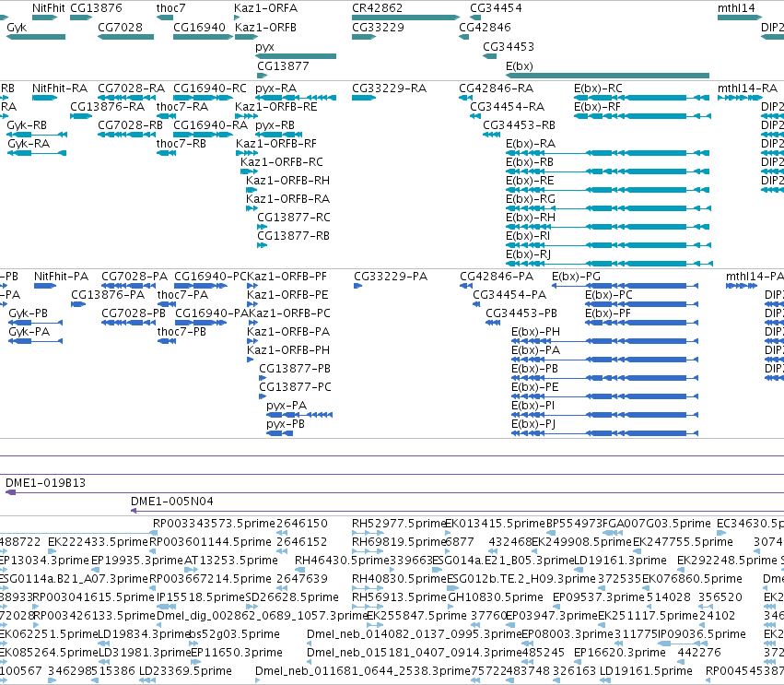
Task: Click the CG34454-PA protein label
Action: coord(509,295)
